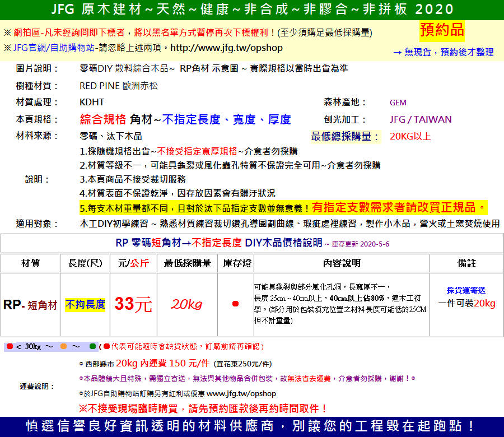Click the blue "JFG官網/自助購物站" text
504x437 pixels.
click(54, 48)
